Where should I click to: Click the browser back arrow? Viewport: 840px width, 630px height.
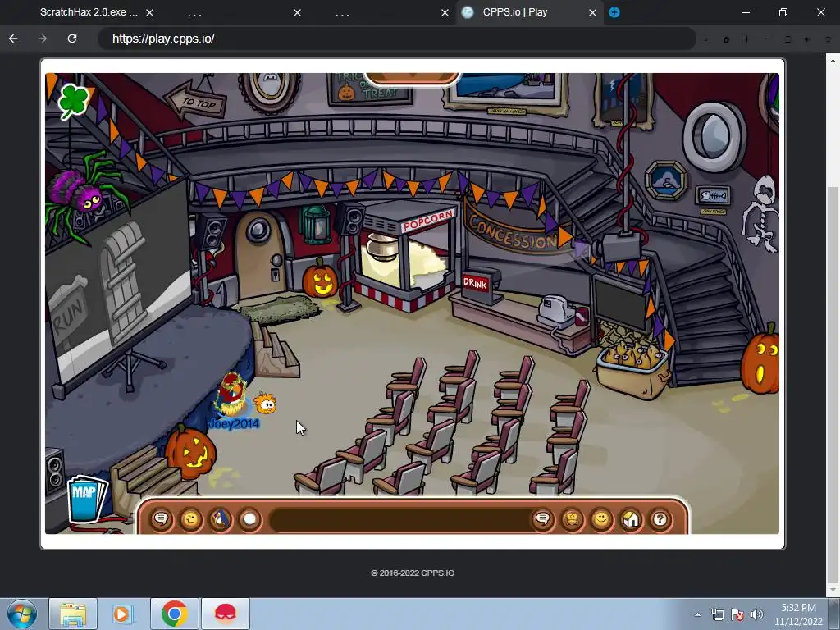tap(13, 39)
